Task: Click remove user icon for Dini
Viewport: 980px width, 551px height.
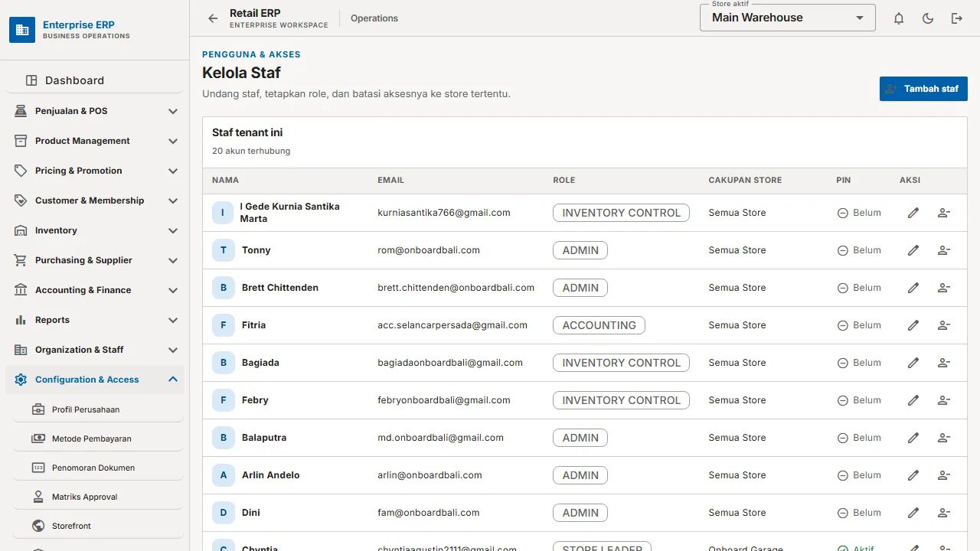Action: pos(944,513)
